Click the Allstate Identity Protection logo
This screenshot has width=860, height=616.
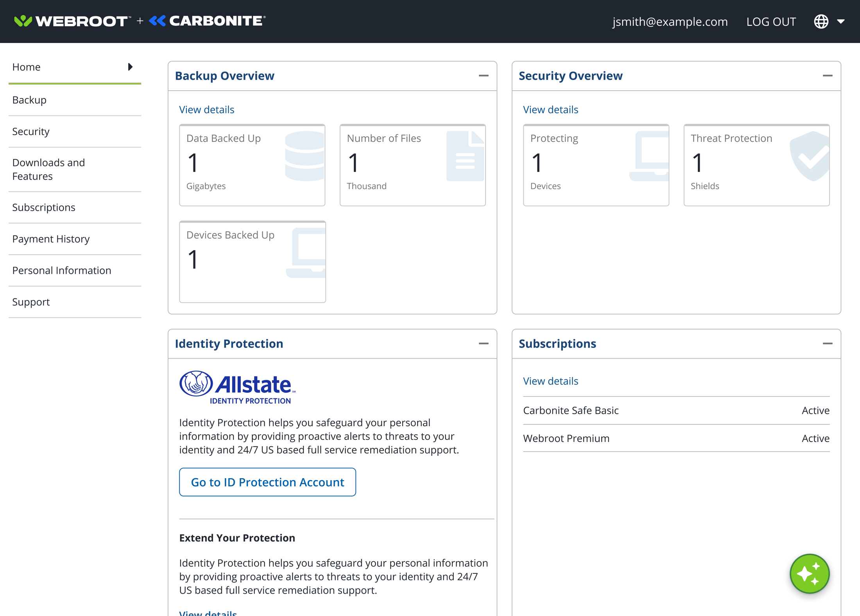tap(238, 387)
